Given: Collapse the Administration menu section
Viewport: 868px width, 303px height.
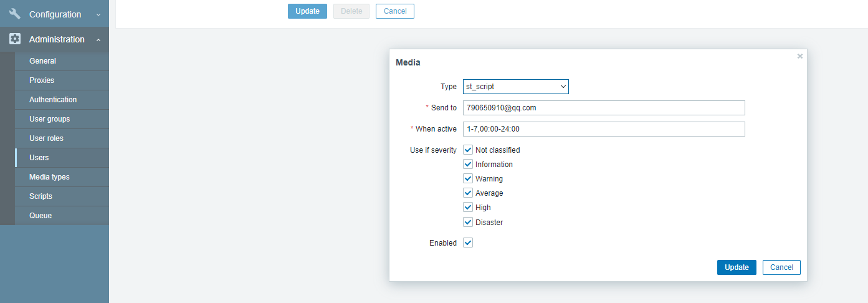Looking at the screenshot, I should (98, 39).
